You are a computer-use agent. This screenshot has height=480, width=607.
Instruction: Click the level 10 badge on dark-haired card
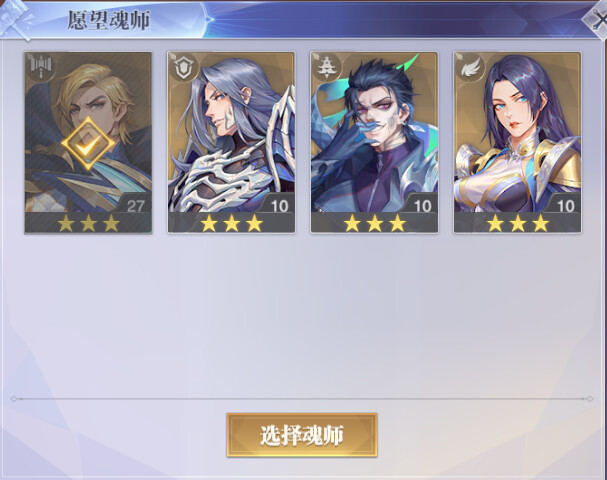(422, 206)
